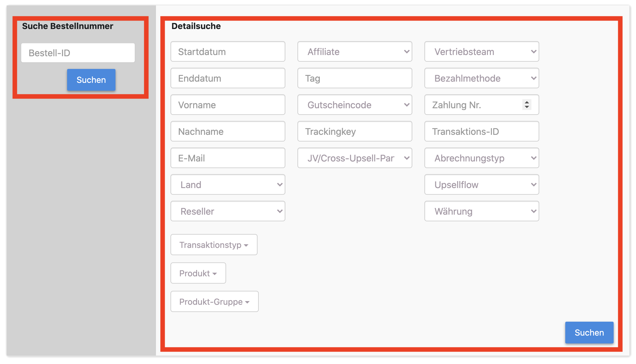Select the Gutscheincode dropdown

click(x=355, y=105)
